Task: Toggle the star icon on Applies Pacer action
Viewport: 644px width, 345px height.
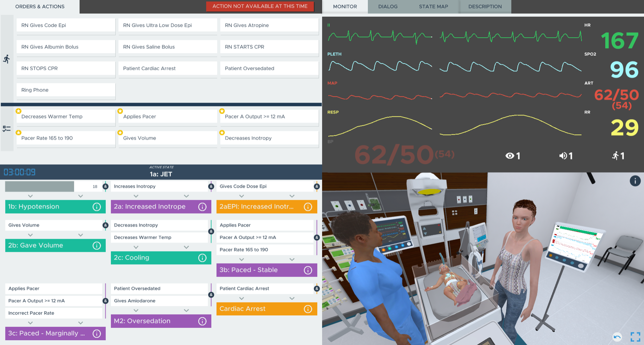Action: [120, 111]
